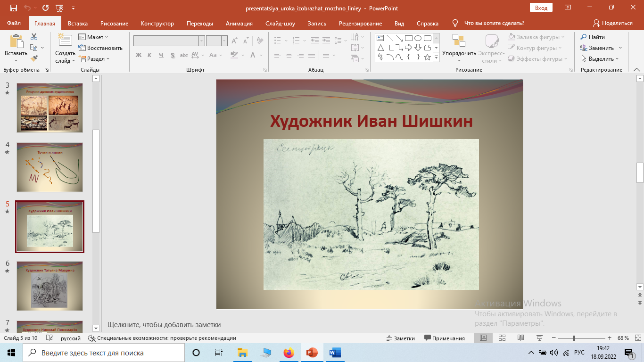The width and height of the screenshot is (644, 362).
Task: Expand the font size combo box
Action: 224,41
